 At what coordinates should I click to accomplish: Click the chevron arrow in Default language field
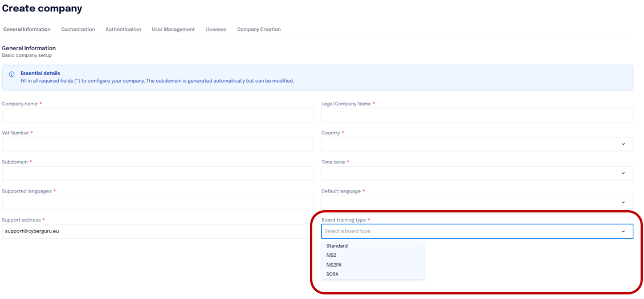tap(623, 202)
